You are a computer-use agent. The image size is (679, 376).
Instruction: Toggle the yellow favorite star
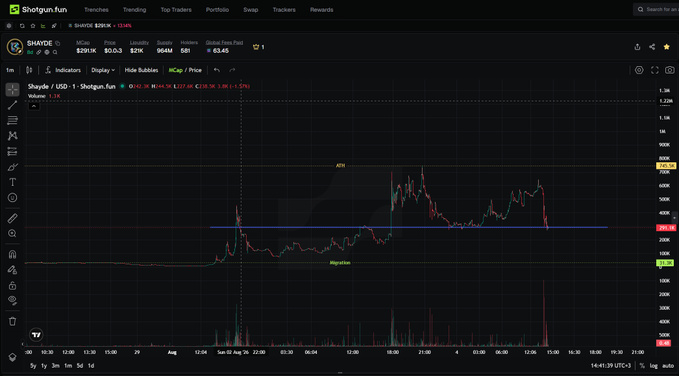point(667,47)
